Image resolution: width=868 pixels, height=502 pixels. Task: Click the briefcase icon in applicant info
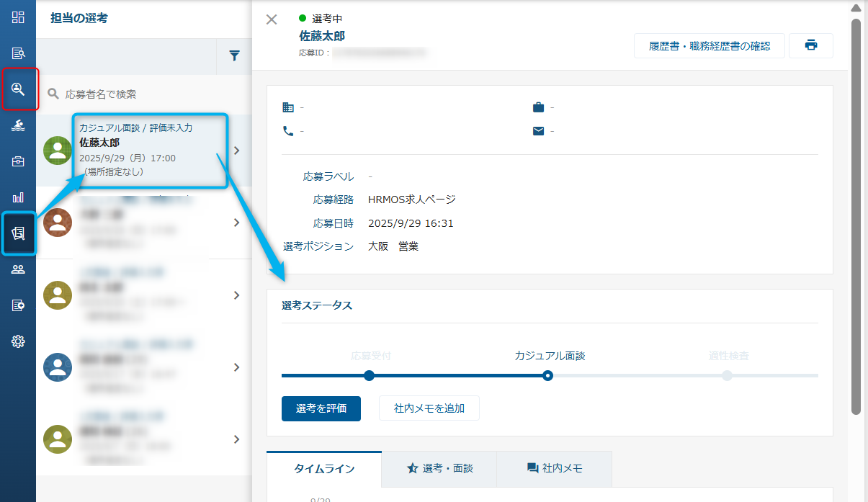(538, 107)
